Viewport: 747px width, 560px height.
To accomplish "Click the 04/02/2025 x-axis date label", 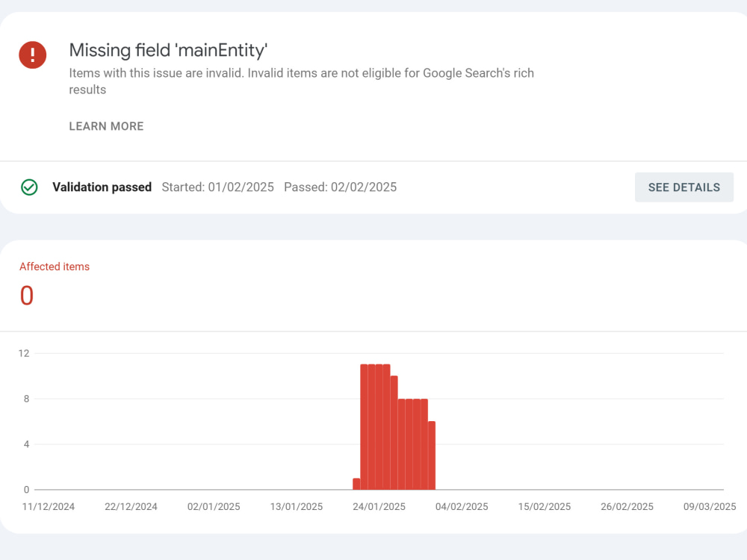I will tap(462, 507).
